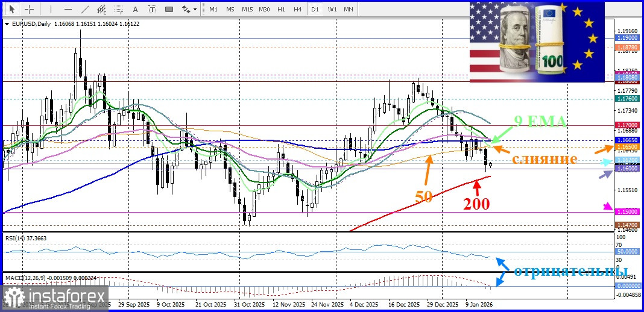Click the 29 Dec 2025 date label
The height and width of the screenshot is (312, 644).
pos(441,305)
